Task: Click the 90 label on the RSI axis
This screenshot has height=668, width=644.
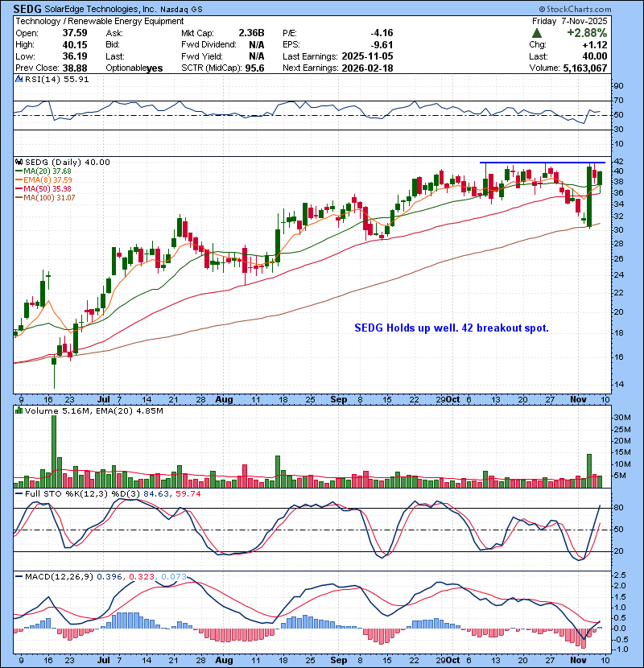Action: coord(618,86)
